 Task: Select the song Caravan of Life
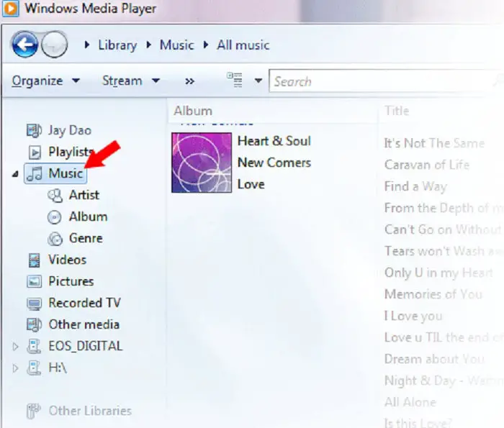(427, 165)
